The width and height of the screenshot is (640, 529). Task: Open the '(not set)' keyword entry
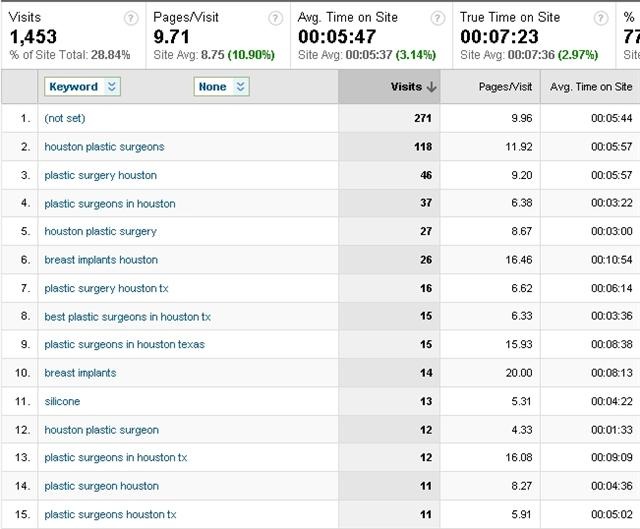click(66, 118)
